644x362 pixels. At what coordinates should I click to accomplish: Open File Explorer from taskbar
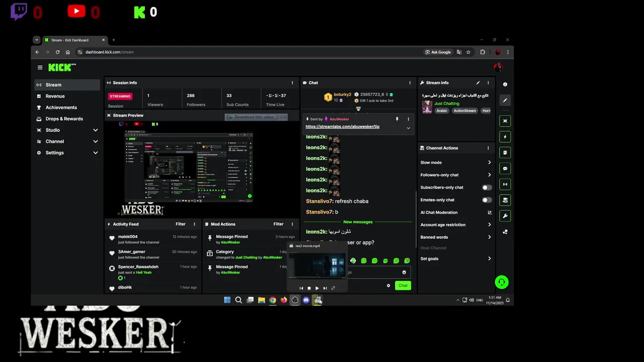point(262,300)
